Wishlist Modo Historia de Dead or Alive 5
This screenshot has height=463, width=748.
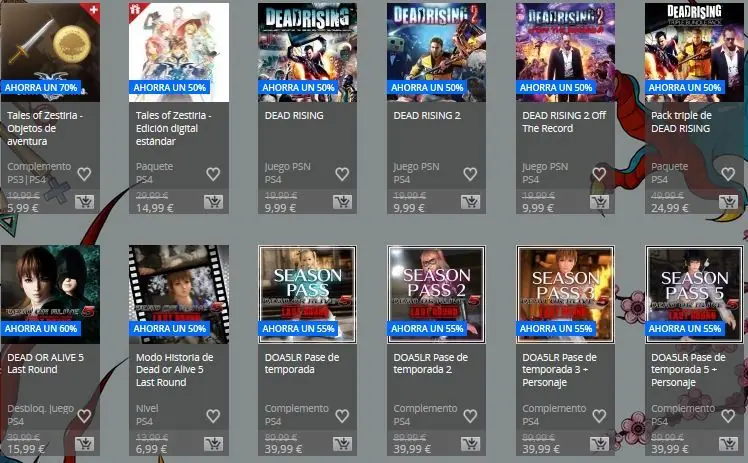pos(213,416)
